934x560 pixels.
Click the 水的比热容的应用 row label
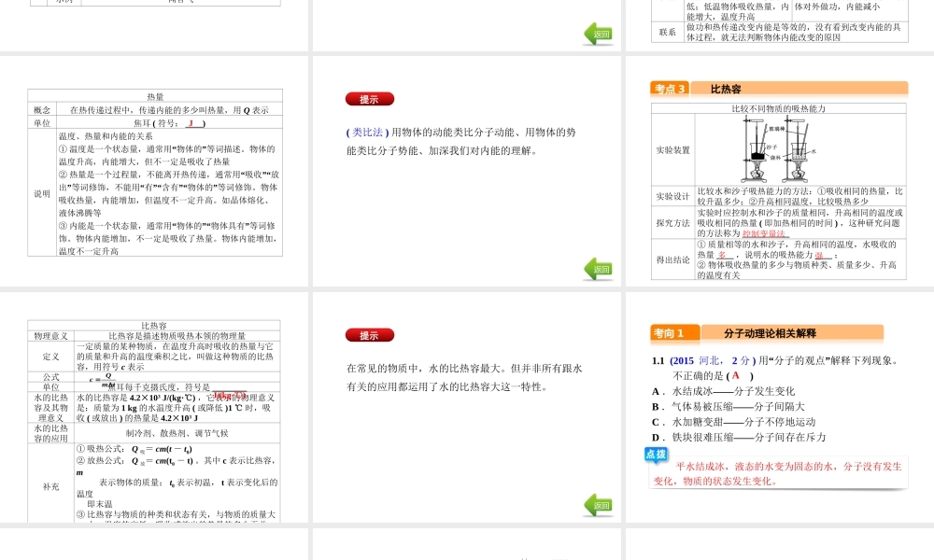(x=51, y=433)
